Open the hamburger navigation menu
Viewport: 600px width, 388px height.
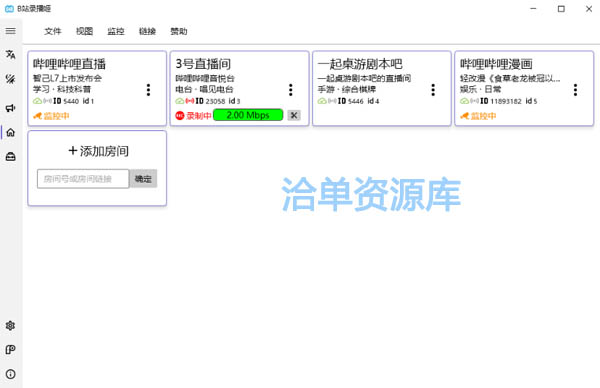pyautogui.click(x=11, y=31)
